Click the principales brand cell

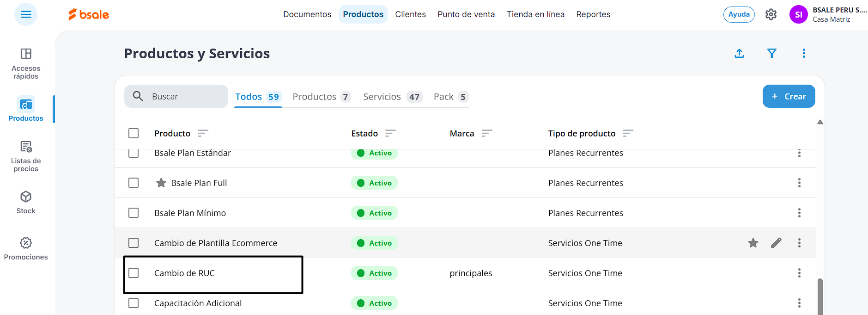coord(471,273)
